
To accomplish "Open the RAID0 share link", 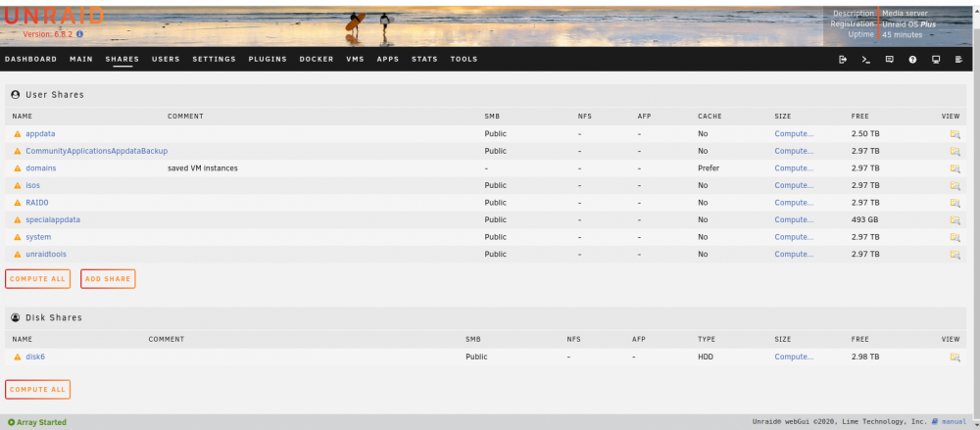I will point(37,203).
